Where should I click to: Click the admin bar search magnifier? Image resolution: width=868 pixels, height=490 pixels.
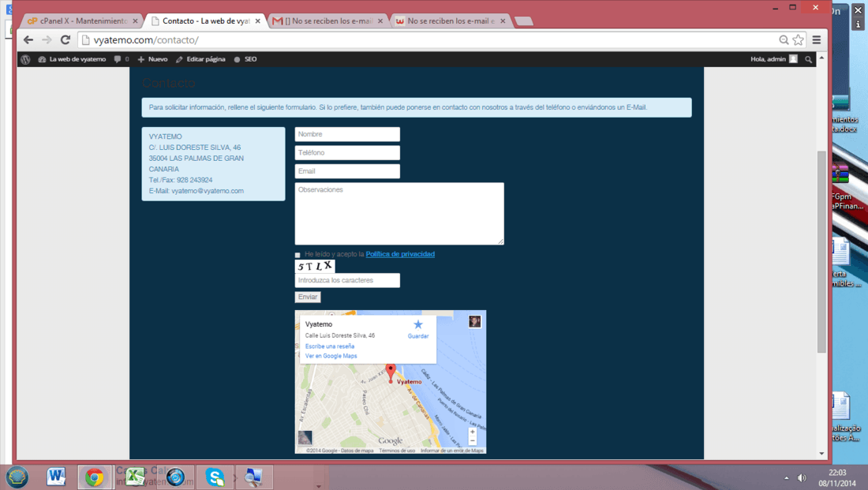[808, 59]
